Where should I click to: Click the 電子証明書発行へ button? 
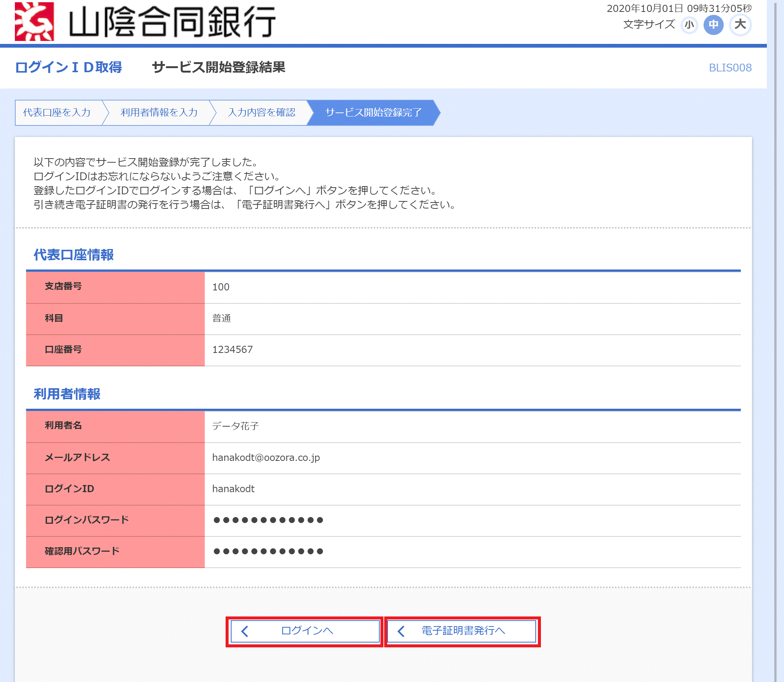click(462, 631)
